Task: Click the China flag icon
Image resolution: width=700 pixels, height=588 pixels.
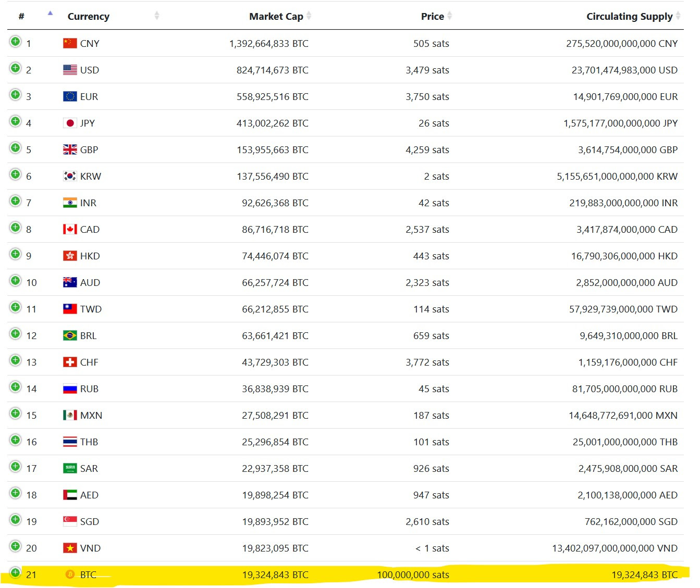Action: click(x=70, y=43)
